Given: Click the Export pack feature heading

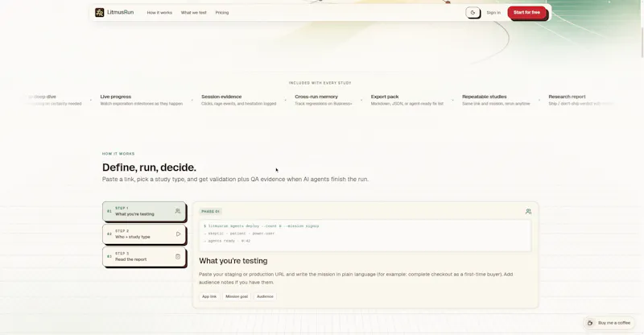Looking at the screenshot, I should click(385, 97).
